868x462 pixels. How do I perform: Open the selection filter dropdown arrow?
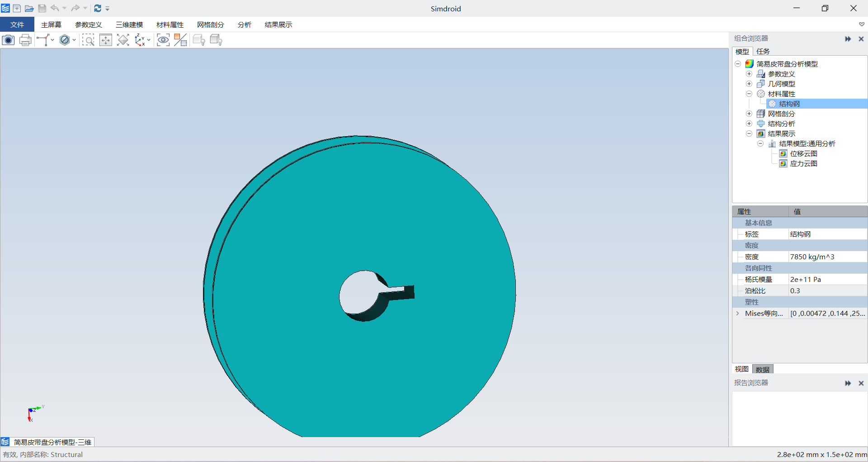(74, 40)
